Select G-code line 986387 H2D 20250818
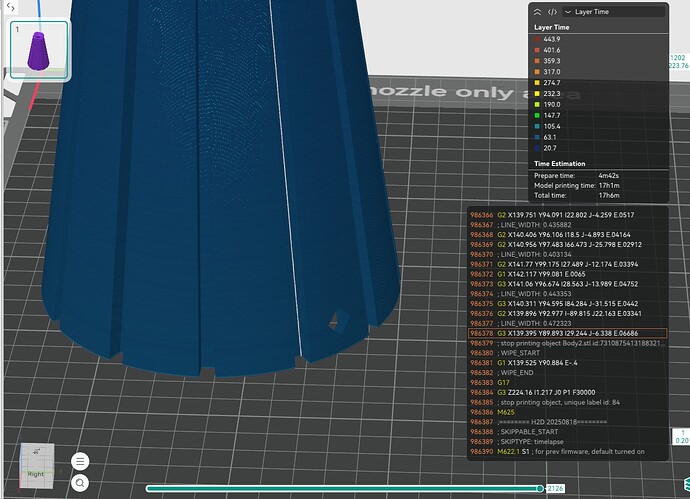 tap(568, 422)
